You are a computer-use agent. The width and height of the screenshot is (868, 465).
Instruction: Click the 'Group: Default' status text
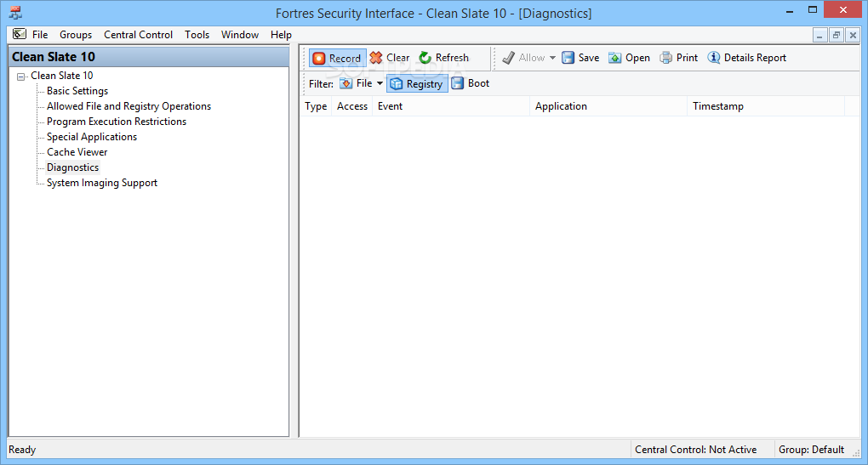(x=811, y=450)
